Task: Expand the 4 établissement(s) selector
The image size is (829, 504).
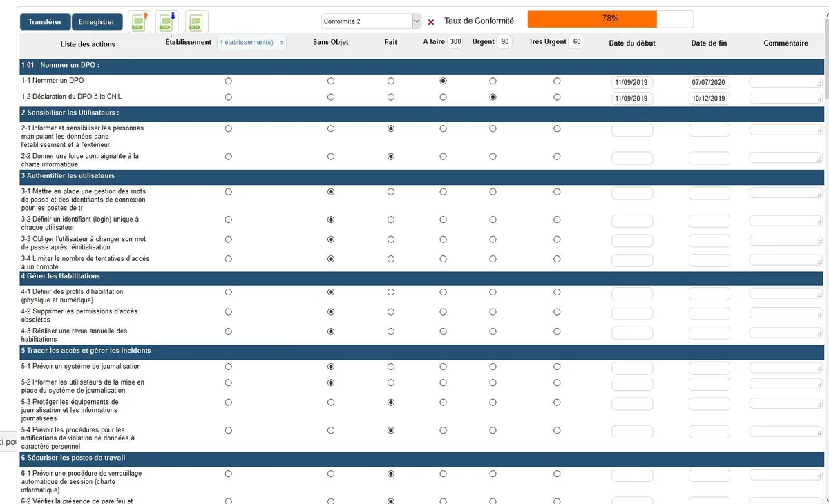Action: point(251,43)
